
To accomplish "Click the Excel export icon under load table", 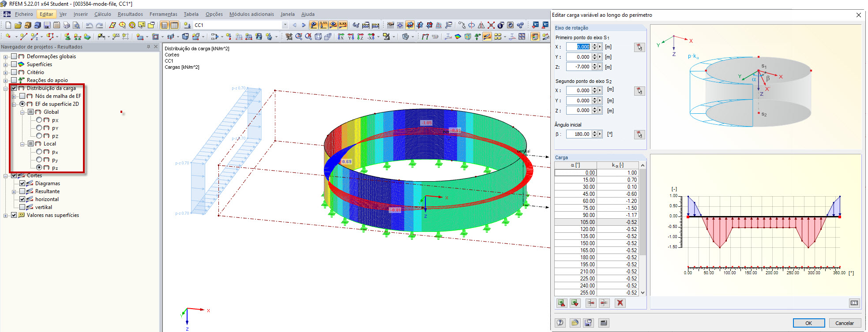I will point(561,303).
